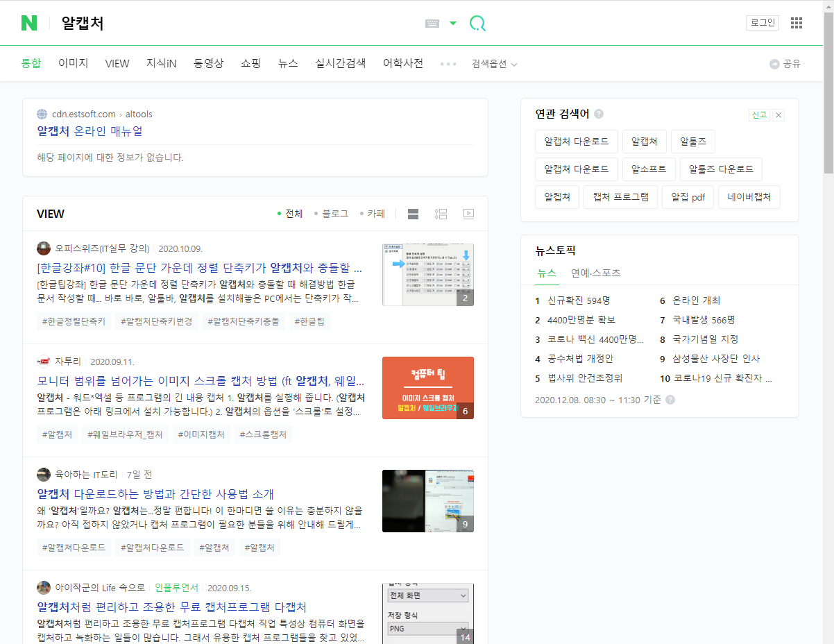Click the green Naver N logo
The width and height of the screenshot is (834, 644).
pos(29,23)
